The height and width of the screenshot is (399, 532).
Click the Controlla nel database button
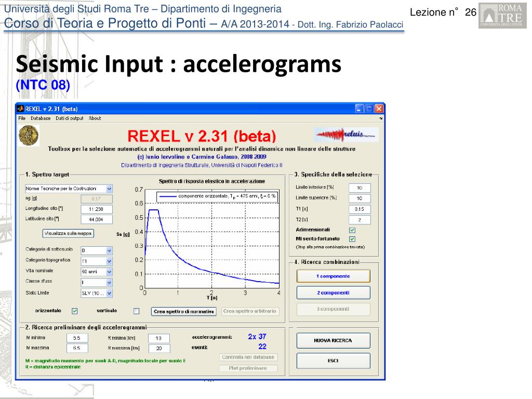pyautogui.click(x=248, y=357)
